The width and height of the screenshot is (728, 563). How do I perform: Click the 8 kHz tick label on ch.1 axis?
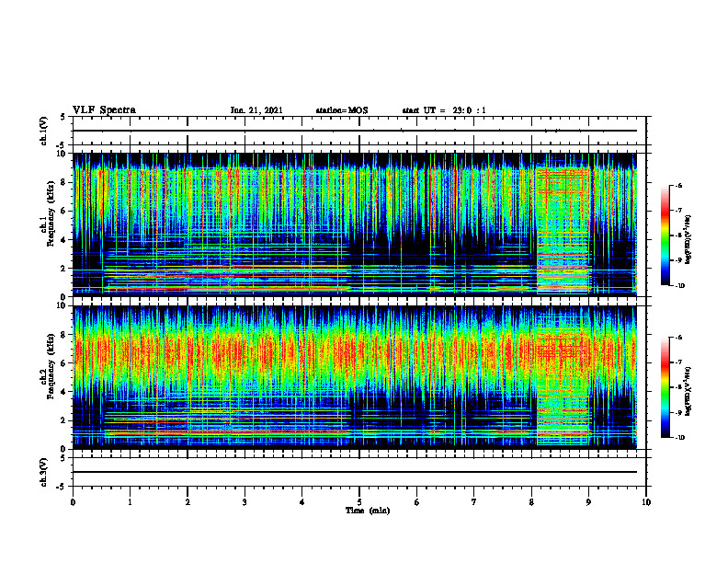click(63, 182)
